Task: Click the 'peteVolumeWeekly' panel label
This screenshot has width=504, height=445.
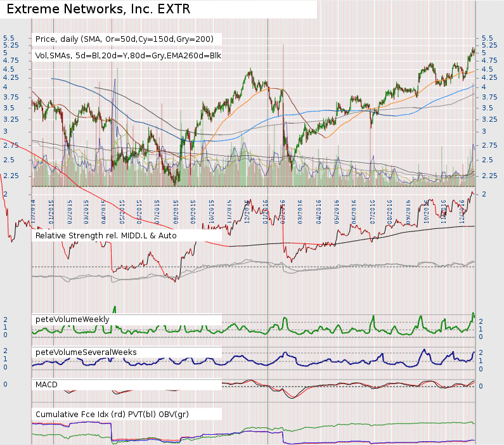Action: pyautogui.click(x=72, y=319)
